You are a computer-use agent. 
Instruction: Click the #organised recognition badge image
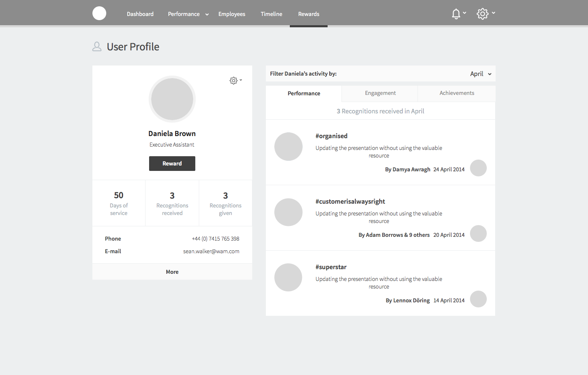click(x=289, y=147)
